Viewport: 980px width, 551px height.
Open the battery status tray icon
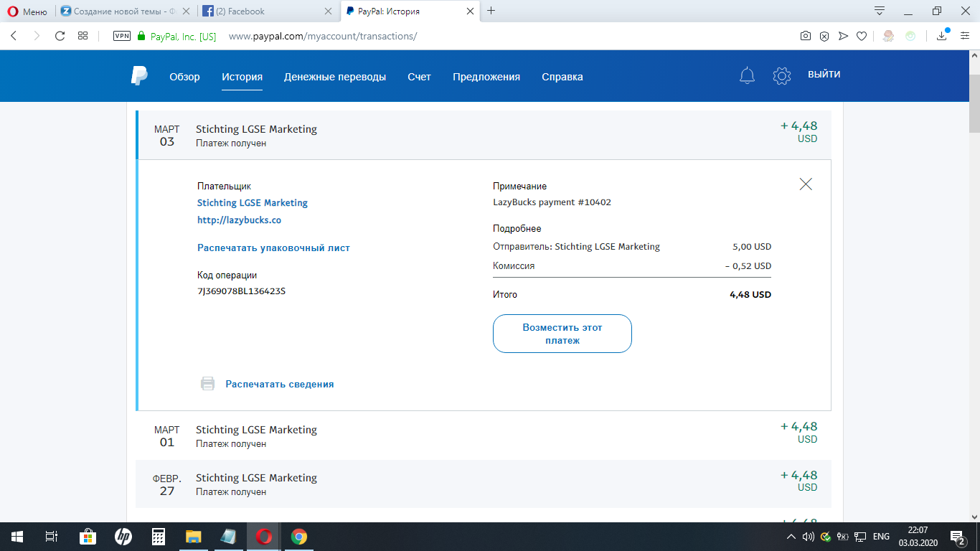tap(842, 537)
